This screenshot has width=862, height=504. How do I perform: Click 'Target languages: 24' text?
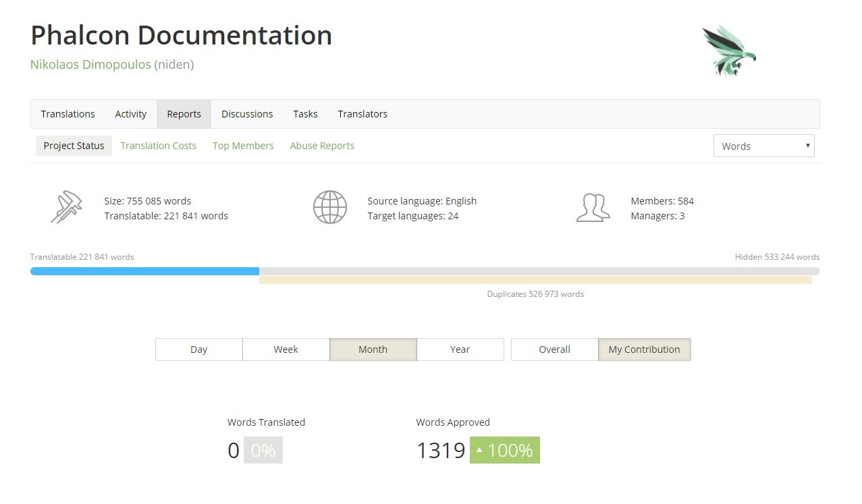(412, 216)
